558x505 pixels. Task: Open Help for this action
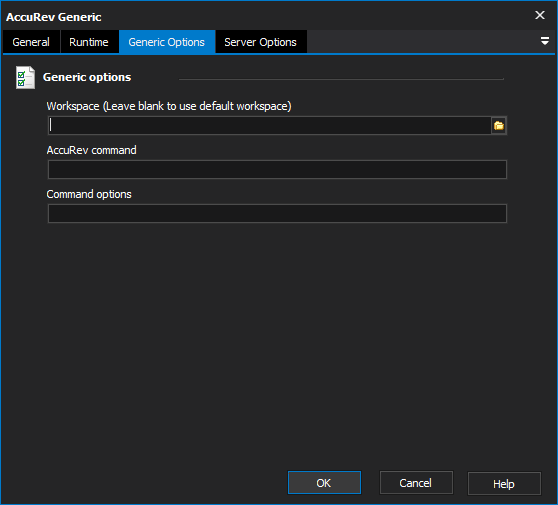[x=504, y=484]
